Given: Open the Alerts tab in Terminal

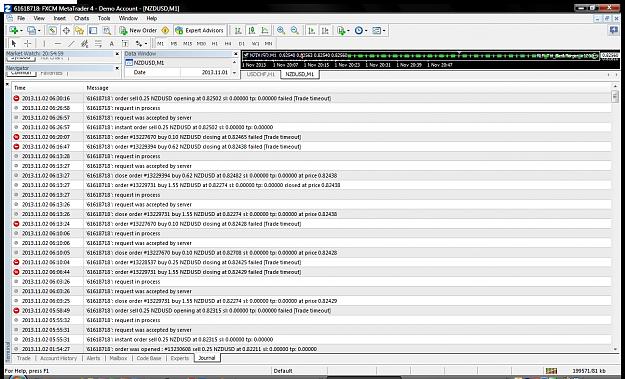Looking at the screenshot, I should click(x=93, y=358).
